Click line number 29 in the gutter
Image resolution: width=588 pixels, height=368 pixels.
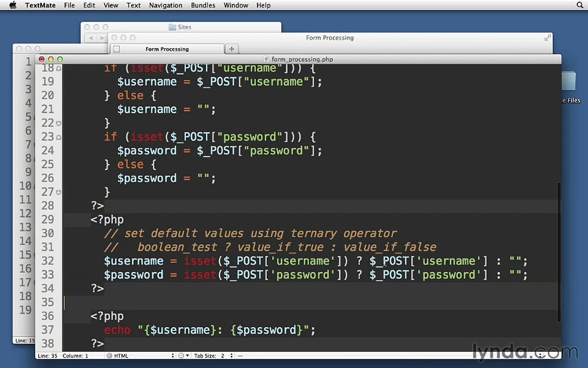[47, 219]
